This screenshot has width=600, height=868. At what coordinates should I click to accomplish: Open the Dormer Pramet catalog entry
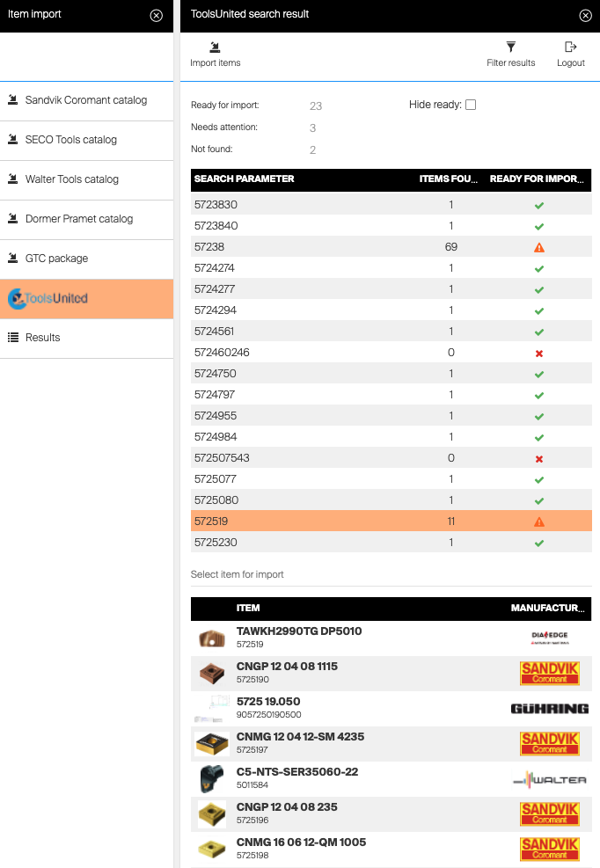[79, 219]
